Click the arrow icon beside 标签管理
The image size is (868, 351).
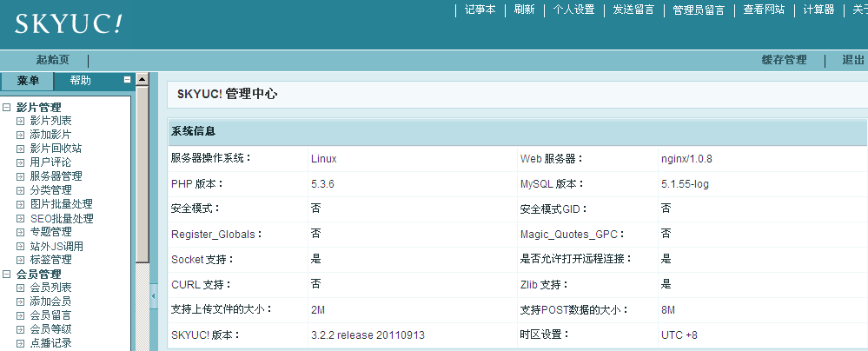pos(21,260)
